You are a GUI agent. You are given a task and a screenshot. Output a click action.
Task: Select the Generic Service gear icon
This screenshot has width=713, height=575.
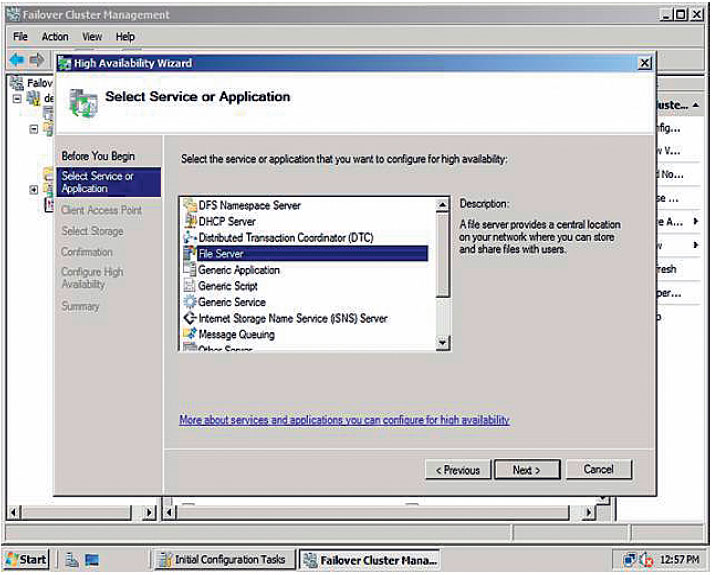(189, 302)
